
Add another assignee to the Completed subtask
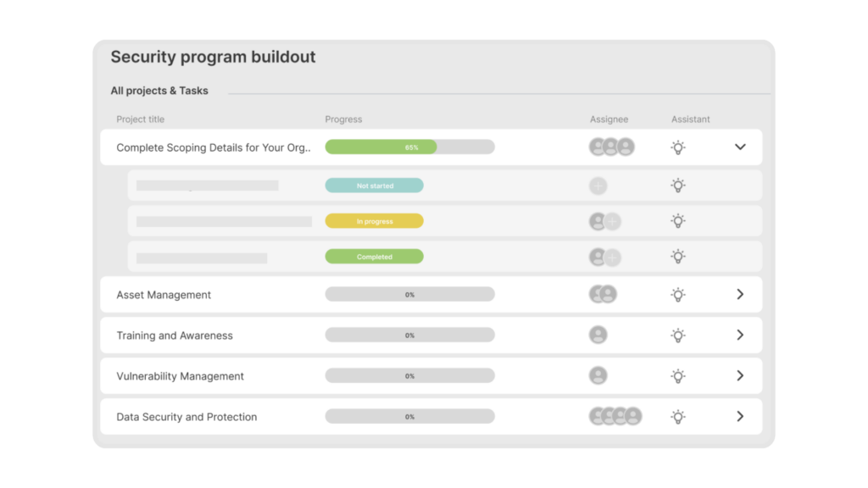coord(612,258)
